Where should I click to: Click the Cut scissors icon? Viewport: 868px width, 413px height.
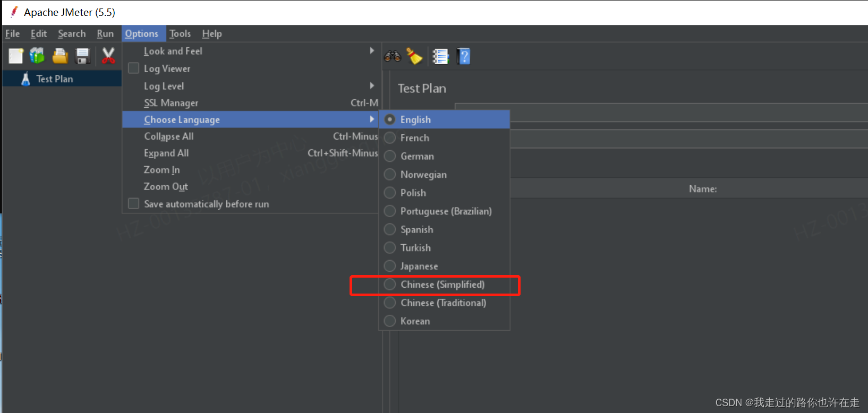tap(108, 56)
